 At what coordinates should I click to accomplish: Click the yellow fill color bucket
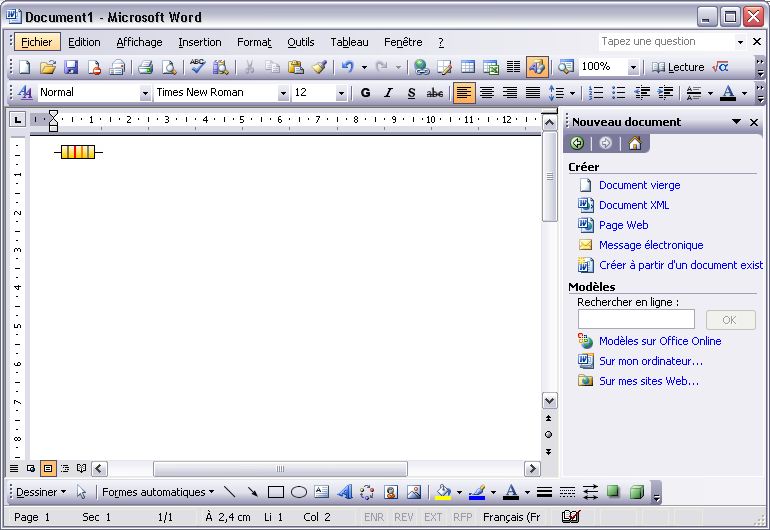[443, 492]
